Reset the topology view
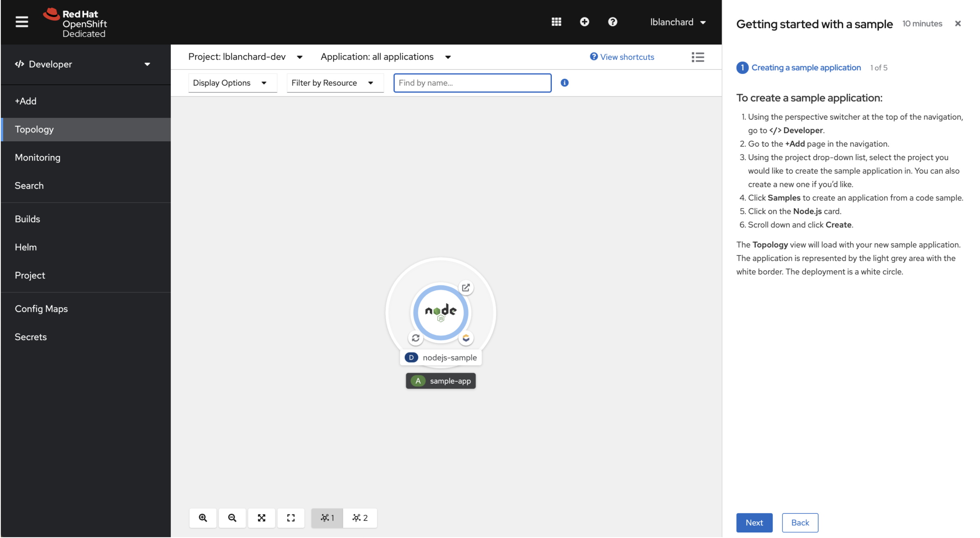This screenshot has width=980, height=538. (291, 518)
